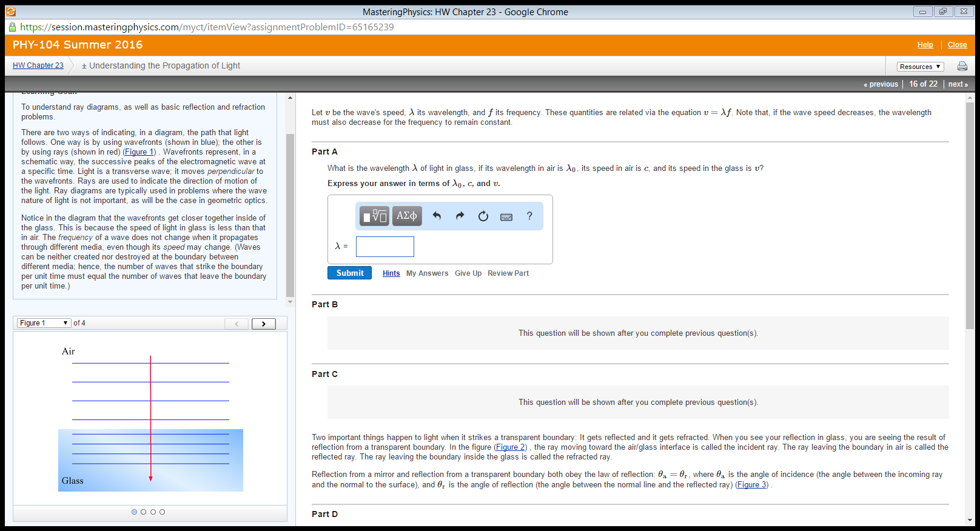Click the right page vertical scrollbar
The width and height of the screenshot is (980, 531).
pyautogui.click(x=970, y=215)
